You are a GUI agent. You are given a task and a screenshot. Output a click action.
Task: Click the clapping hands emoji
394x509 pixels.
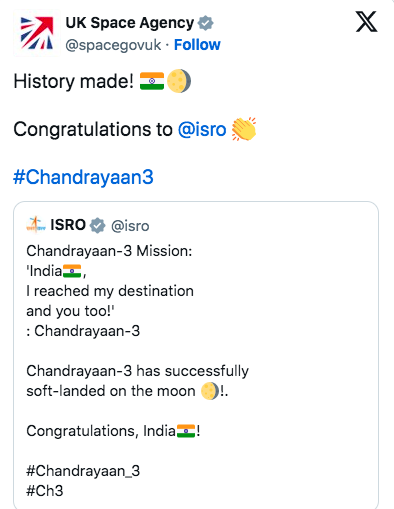pyautogui.click(x=244, y=129)
